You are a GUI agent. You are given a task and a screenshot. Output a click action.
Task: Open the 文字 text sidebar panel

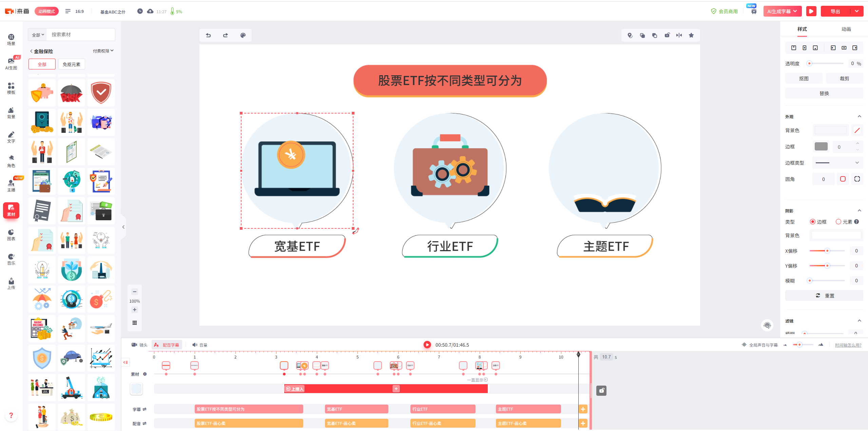(11, 137)
